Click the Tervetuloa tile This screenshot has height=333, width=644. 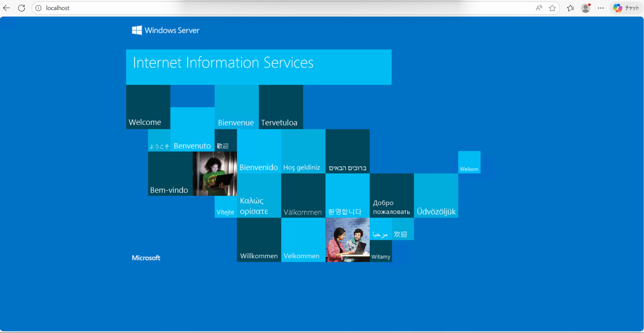tap(281, 107)
